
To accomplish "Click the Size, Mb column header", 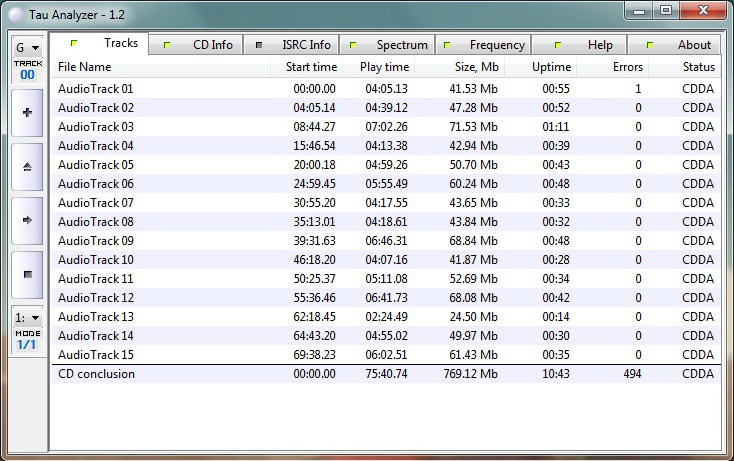I will point(460,67).
